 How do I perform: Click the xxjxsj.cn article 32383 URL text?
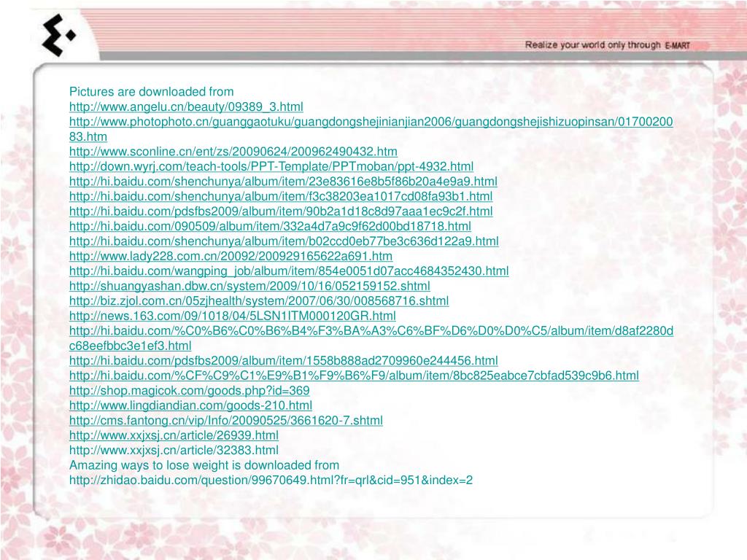click(174, 451)
